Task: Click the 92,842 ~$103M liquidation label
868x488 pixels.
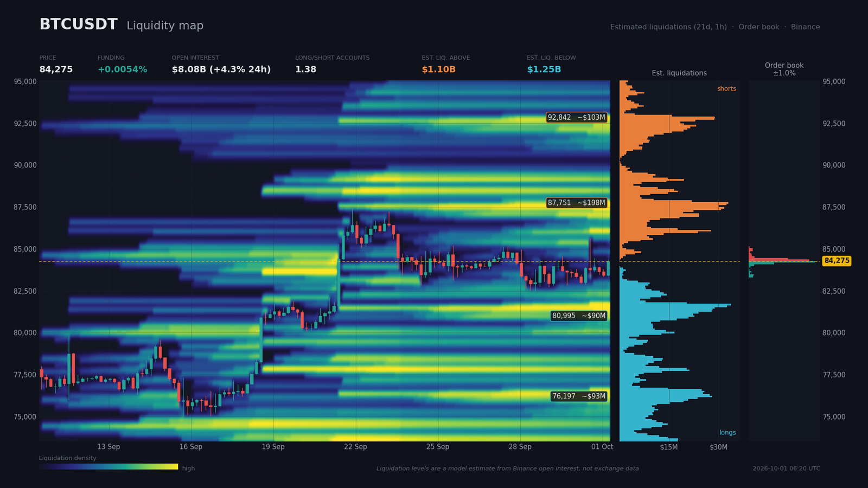Action: point(576,117)
